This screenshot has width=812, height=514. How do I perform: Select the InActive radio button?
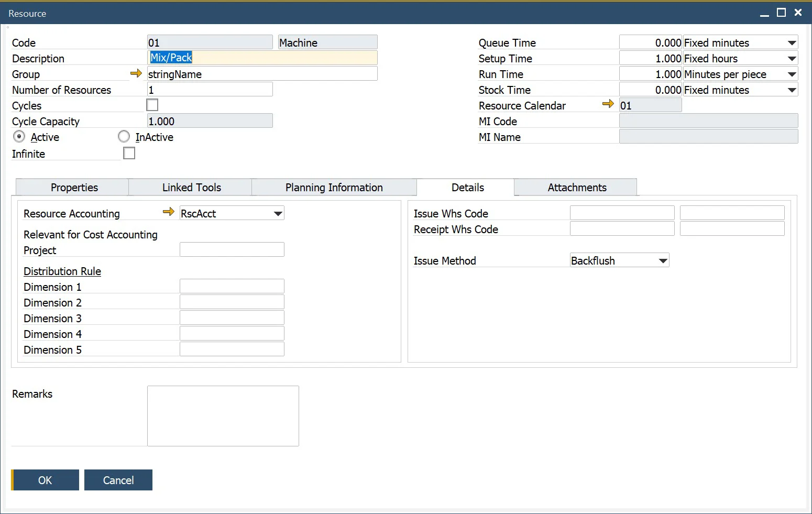pyautogui.click(x=124, y=137)
